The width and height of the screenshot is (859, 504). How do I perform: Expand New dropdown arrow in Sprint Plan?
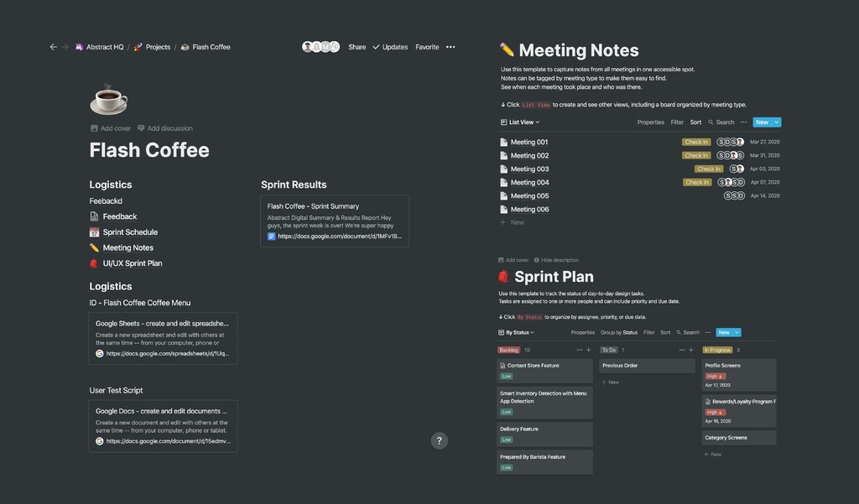[737, 333]
